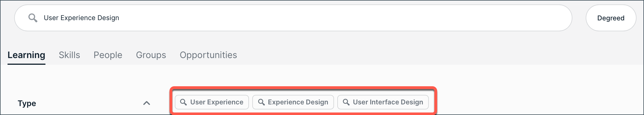This screenshot has width=644, height=115.
Task: Click magnifier icon on User Experience chip
Action: [x=183, y=102]
